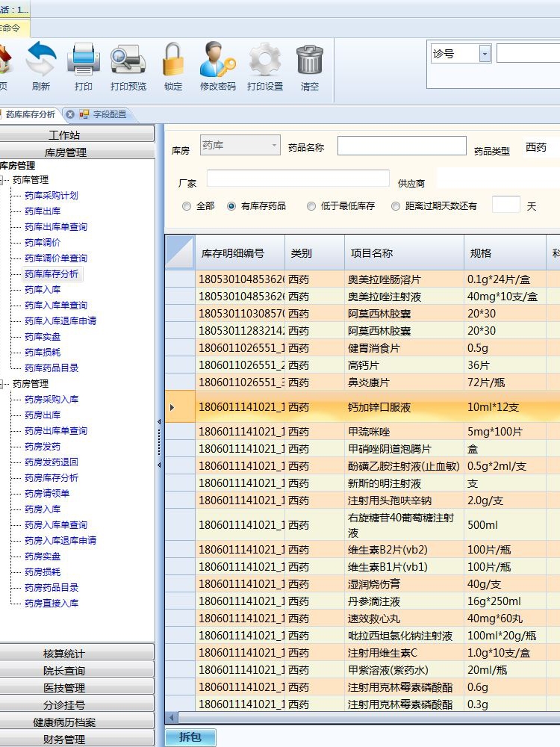Image resolution: width=560 pixels, height=747 pixels.
Task: Open the 工作站 navigation section
Action: click(x=77, y=134)
